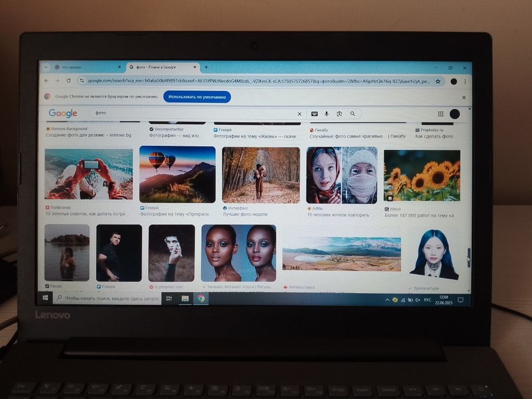Open site information icon in address bar
Viewport: 532px width, 399px height.
coord(82,81)
